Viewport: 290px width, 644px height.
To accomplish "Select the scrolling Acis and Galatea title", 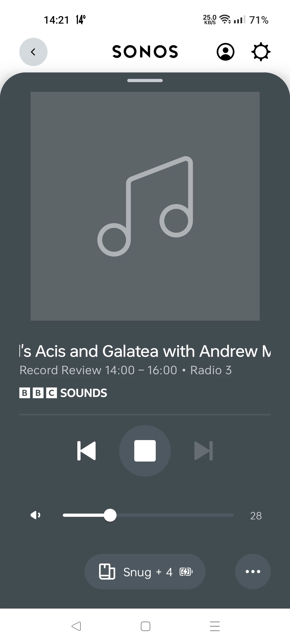I will [145, 351].
